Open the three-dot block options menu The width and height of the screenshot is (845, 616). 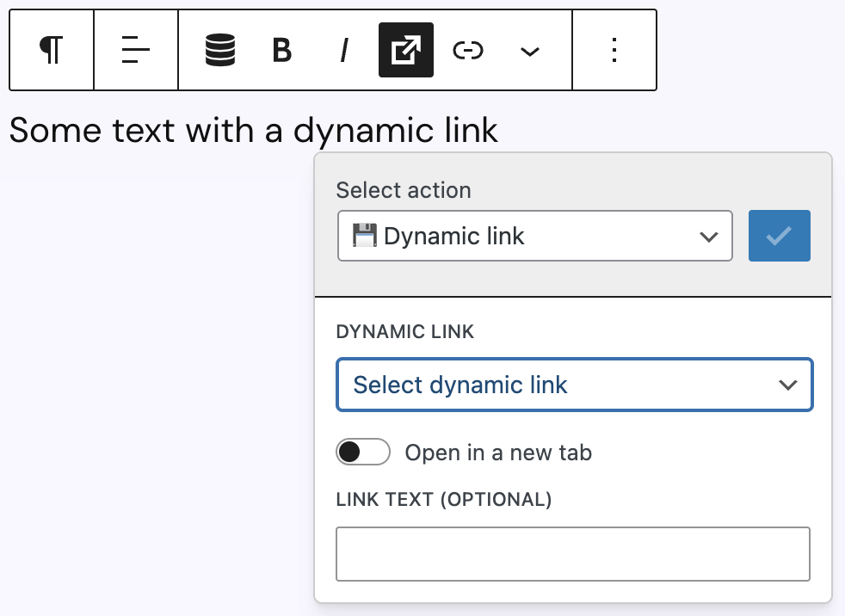[614, 50]
